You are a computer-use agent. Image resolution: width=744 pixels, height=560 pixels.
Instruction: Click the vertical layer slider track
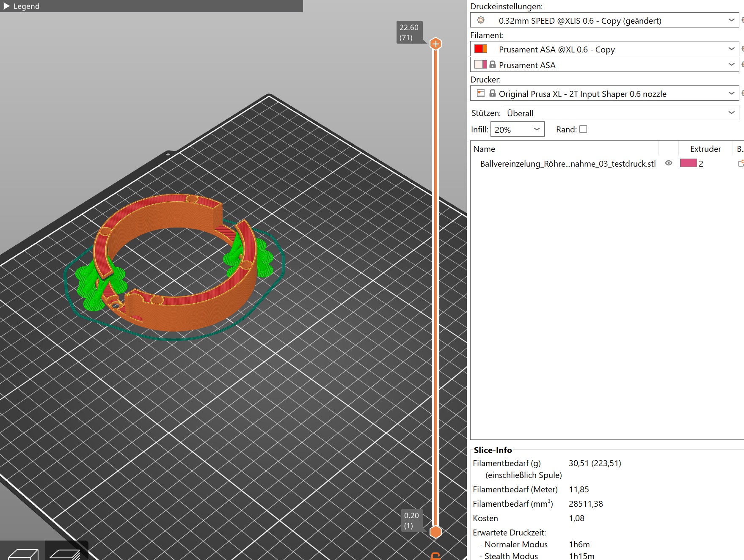pos(435,288)
